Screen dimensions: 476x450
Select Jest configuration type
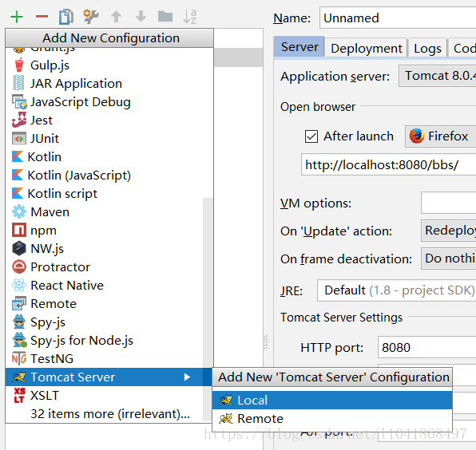[x=109, y=120]
